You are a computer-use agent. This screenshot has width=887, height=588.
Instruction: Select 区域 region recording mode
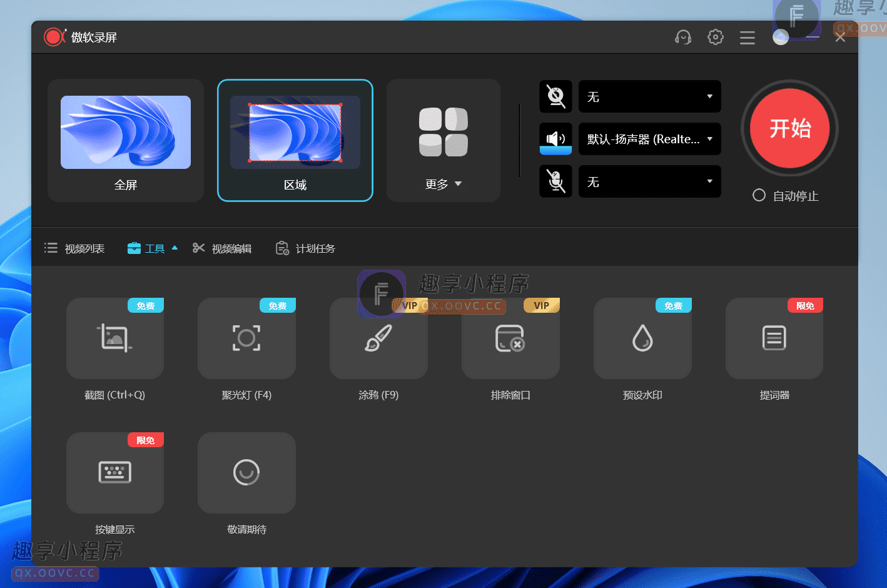295,140
